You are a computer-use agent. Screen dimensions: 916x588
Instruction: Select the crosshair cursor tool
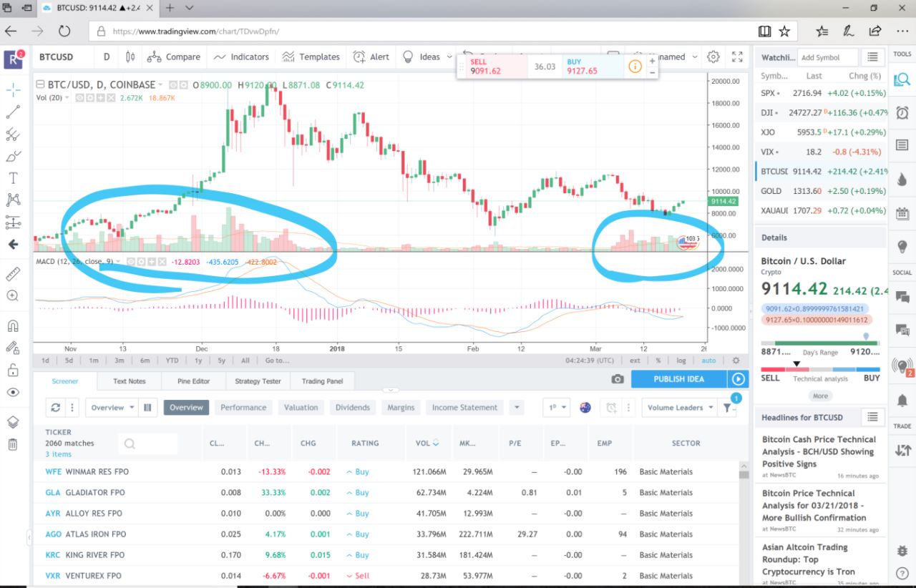click(13, 89)
